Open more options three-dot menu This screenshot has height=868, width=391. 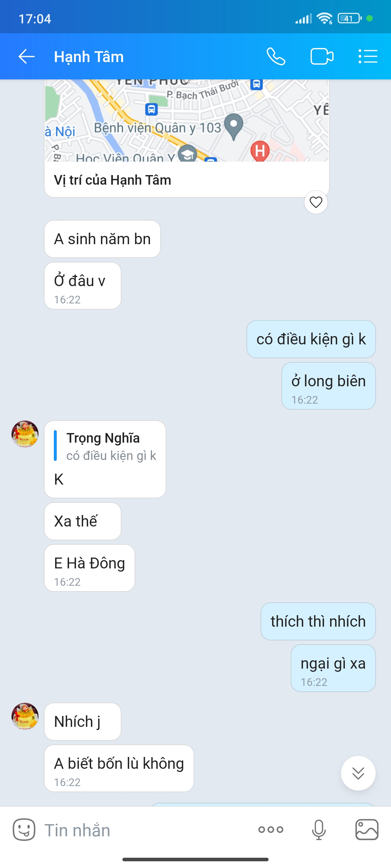(270, 830)
